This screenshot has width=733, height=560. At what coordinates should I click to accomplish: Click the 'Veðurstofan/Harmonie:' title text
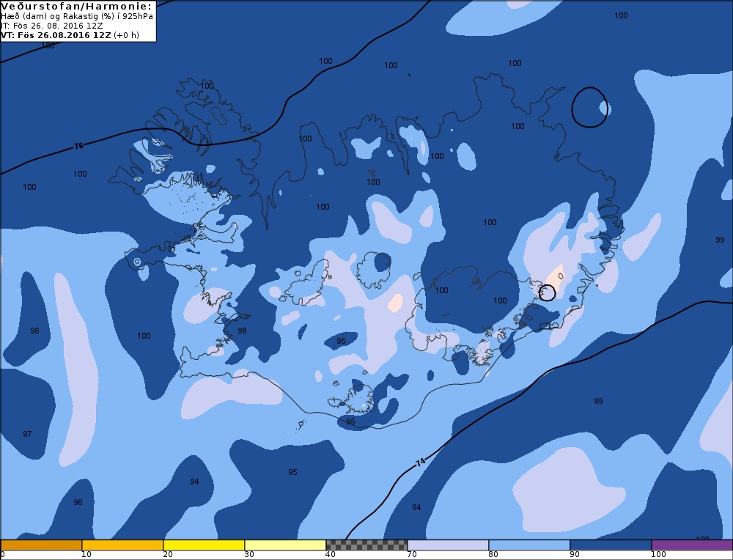(76, 6)
